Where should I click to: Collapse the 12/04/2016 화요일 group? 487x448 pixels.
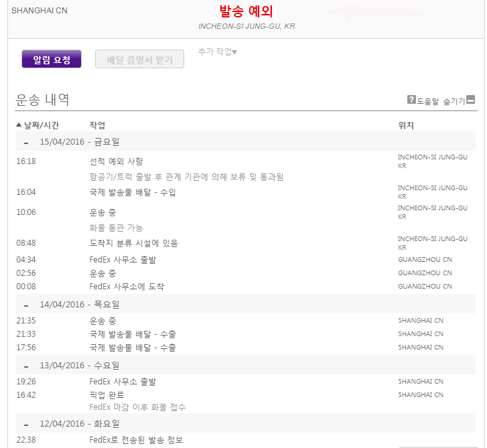tap(26, 425)
